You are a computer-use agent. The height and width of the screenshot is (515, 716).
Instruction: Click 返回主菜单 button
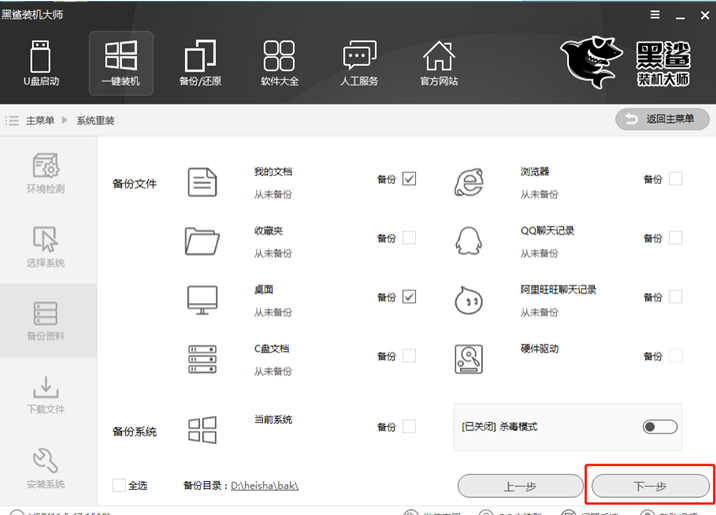[662, 119]
